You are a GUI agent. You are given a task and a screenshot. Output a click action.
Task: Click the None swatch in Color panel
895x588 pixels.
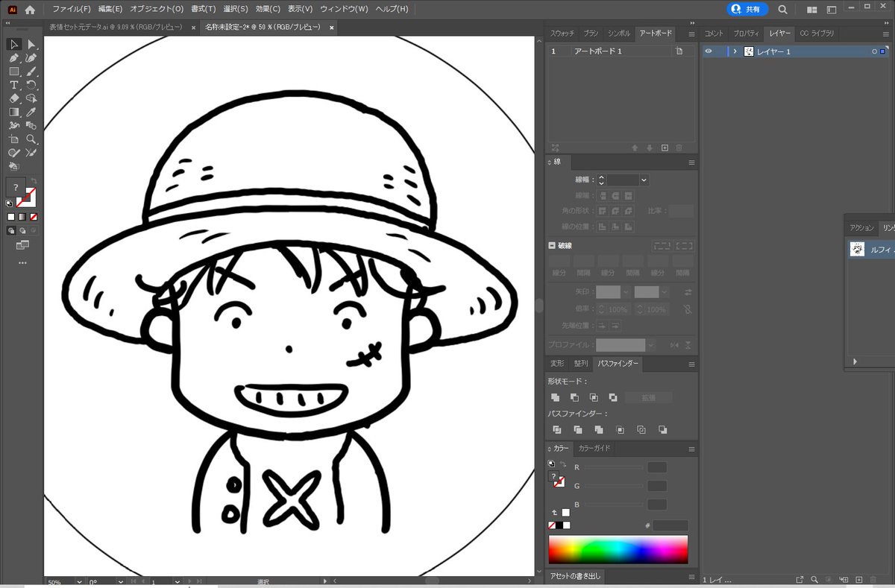(x=552, y=525)
